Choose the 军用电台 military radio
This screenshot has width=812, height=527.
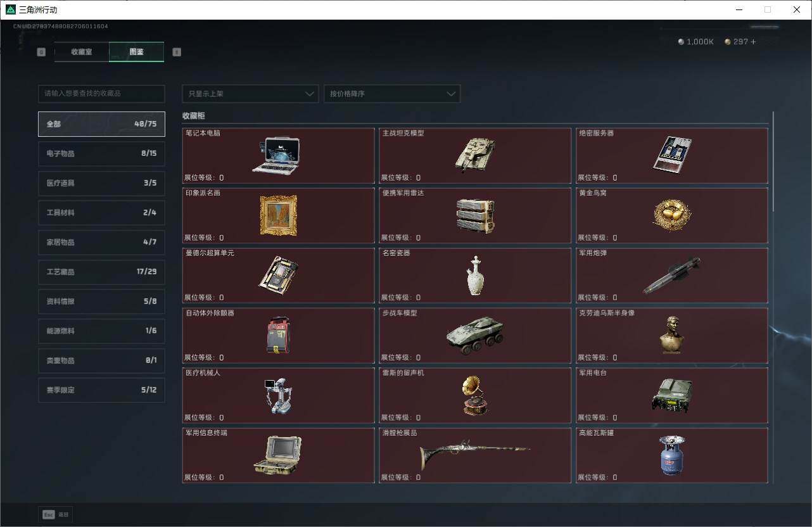coord(672,395)
